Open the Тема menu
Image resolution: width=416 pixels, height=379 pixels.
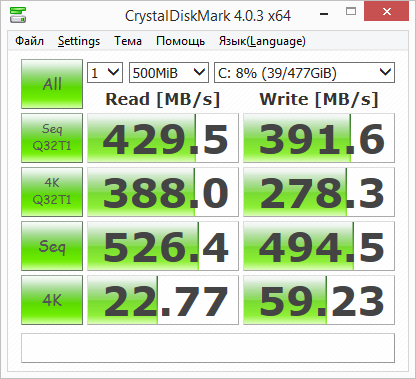click(x=128, y=41)
